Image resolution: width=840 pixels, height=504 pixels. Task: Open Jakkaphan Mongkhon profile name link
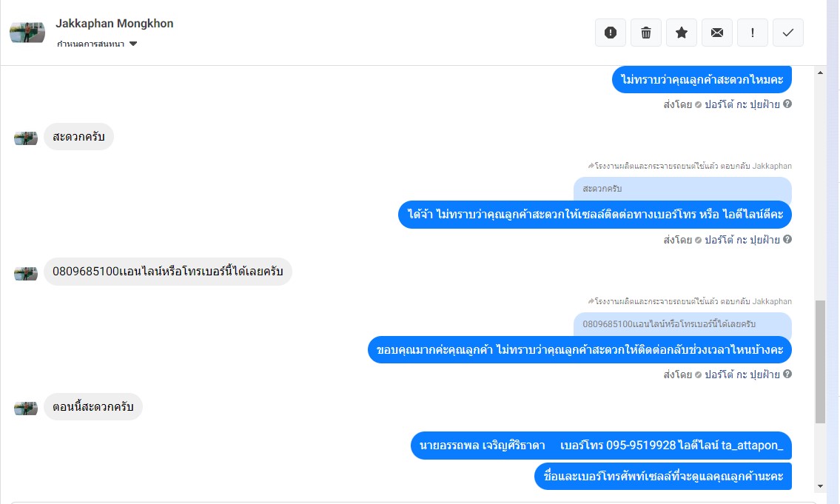tap(115, 24)
